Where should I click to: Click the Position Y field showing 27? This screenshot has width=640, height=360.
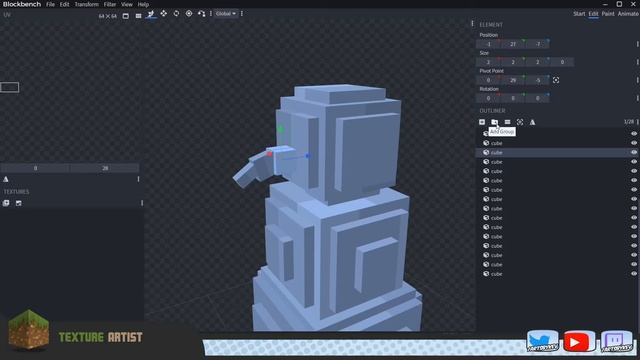(x=513, y=44)
